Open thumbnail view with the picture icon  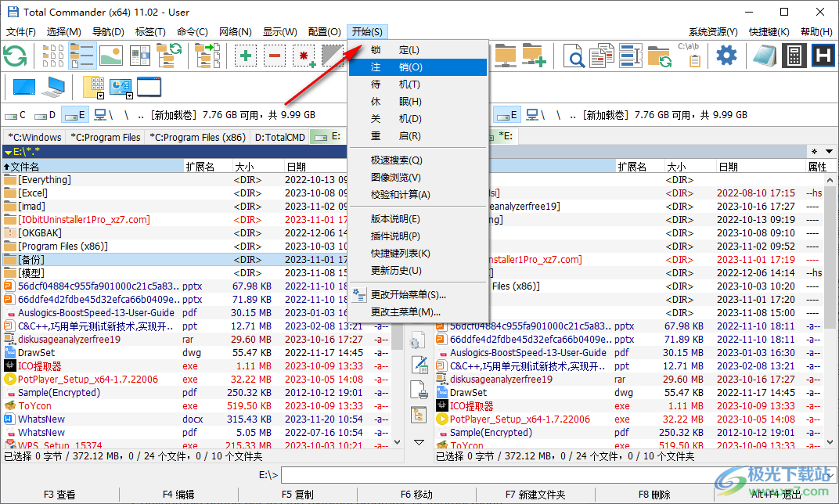click(111, 56)
